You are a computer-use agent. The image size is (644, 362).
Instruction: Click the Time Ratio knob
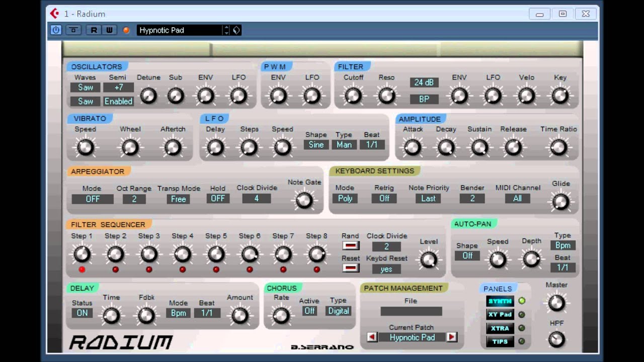[x=558, y=147]
